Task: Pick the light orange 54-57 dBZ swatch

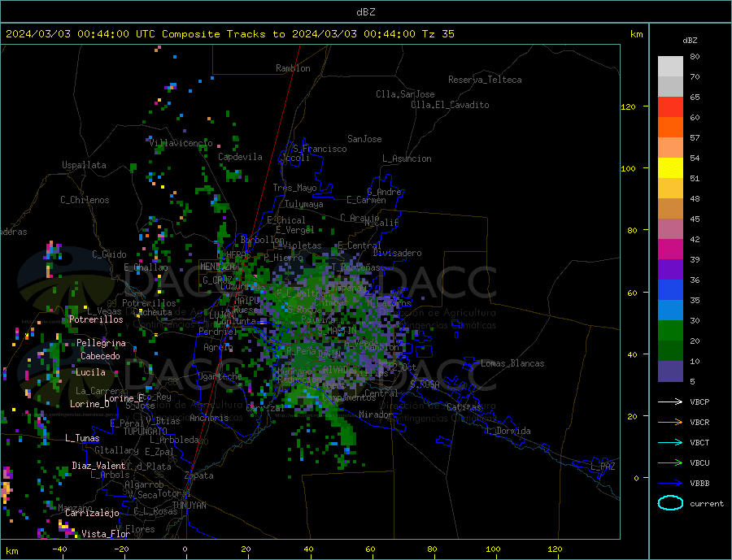Action: click(x=670, y=147)
